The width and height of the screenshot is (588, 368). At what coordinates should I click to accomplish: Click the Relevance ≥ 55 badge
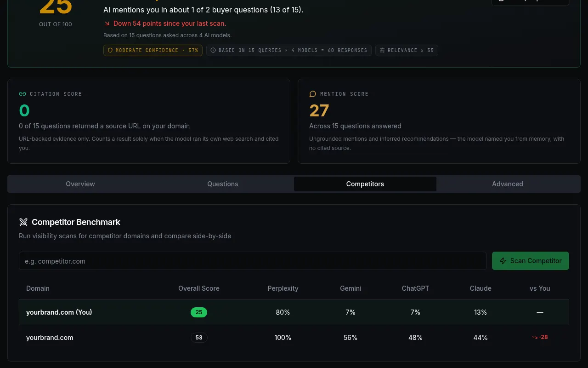click(x=407, y=50)
